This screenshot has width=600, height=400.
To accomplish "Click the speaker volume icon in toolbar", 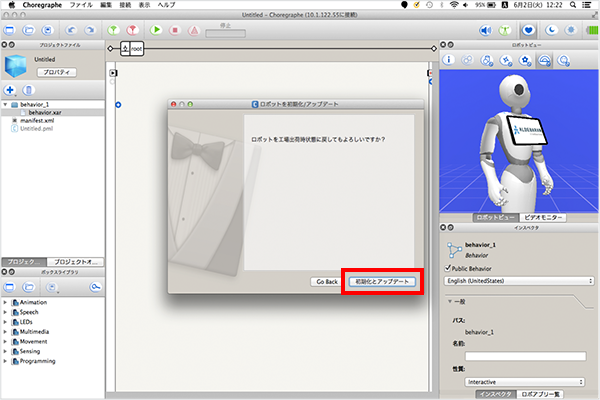I will tap(486, 31).
